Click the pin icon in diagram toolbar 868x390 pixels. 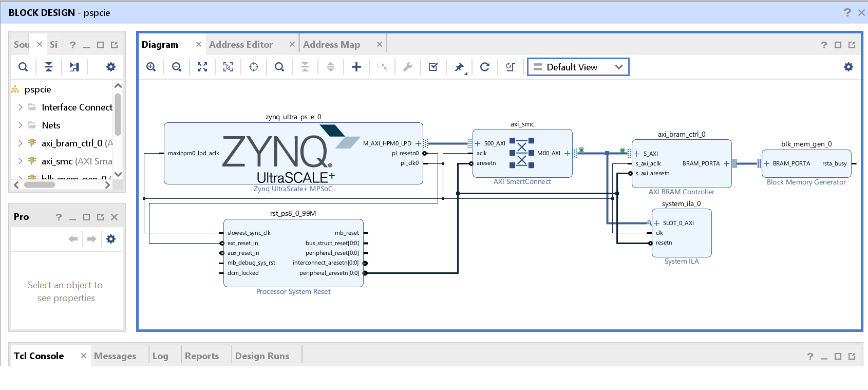click(x=459, y=67)
